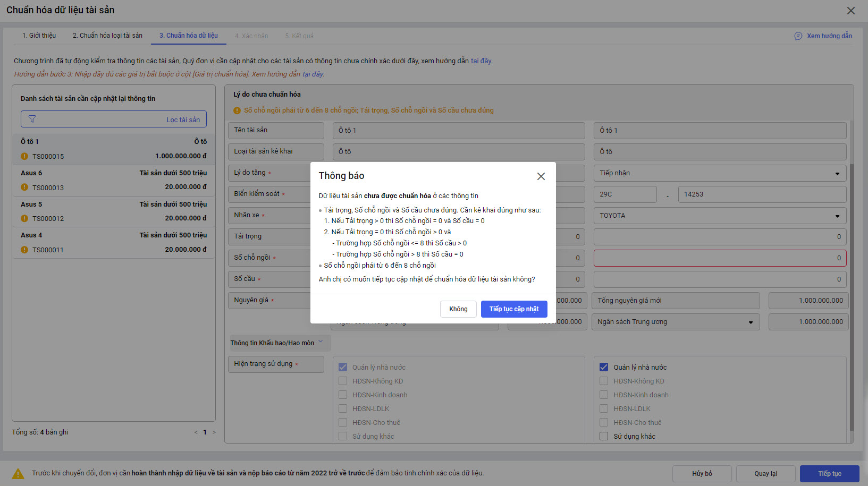Click the highlighted Số chỗ ngồi input field
This screenshot has width=868, height=486.
(719, 258)
